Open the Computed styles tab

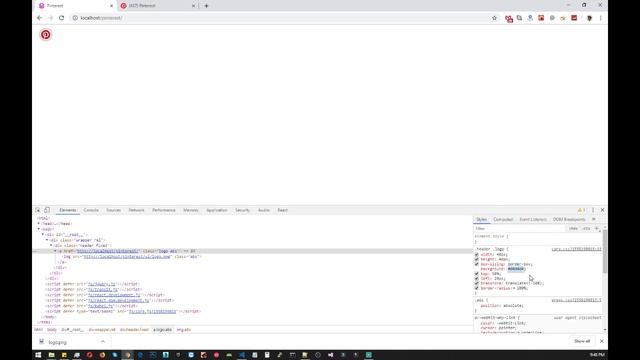pos(503,219)
